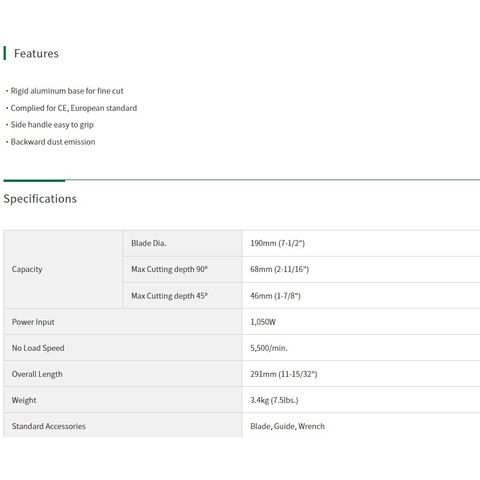Click the Overall Length row label

click(x=37, y=374)
